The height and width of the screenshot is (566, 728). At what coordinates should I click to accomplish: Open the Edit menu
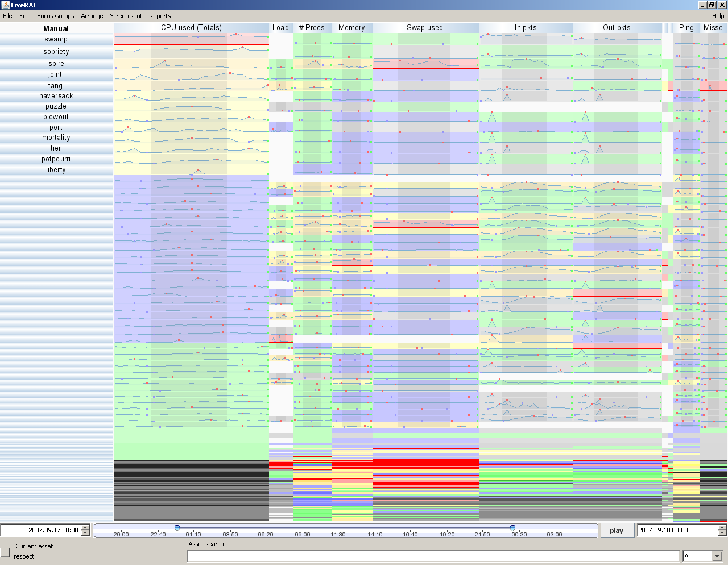pyautogui.click(x=24, y=16)
